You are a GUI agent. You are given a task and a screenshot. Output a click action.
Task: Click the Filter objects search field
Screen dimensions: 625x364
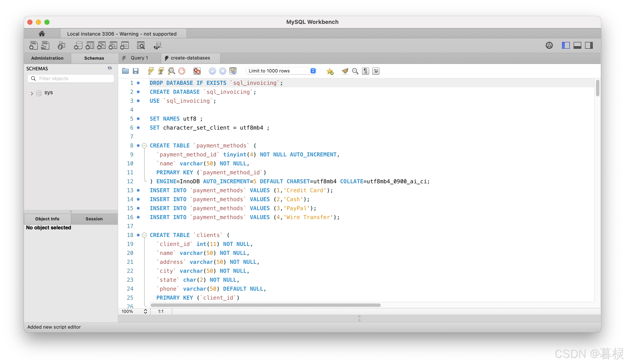tap(74, 79)
